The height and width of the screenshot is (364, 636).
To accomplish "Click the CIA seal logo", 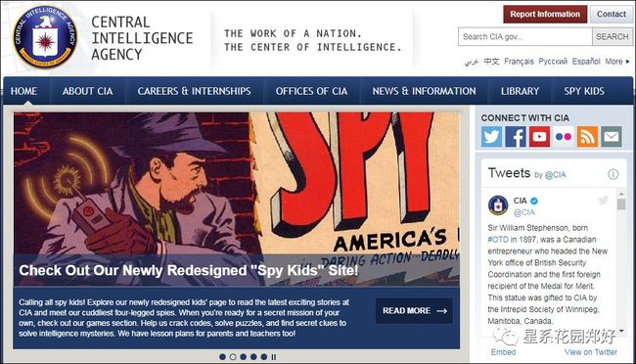I will coord(45,37).
